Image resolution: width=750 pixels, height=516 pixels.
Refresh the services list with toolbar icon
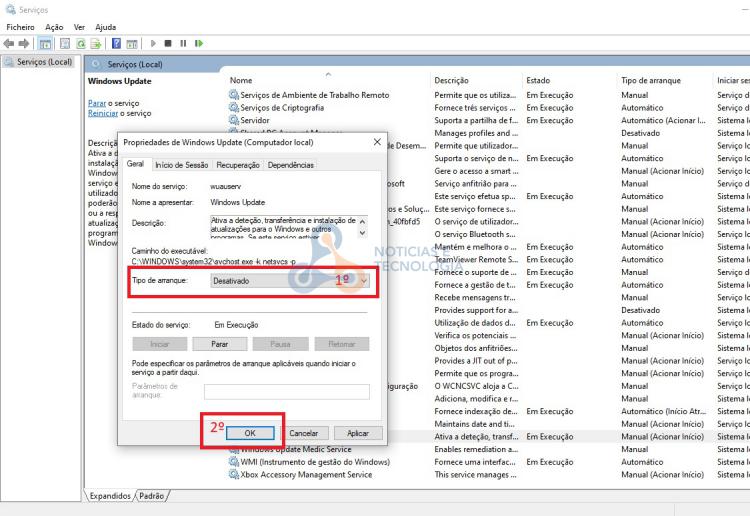(x=81, y=44)
